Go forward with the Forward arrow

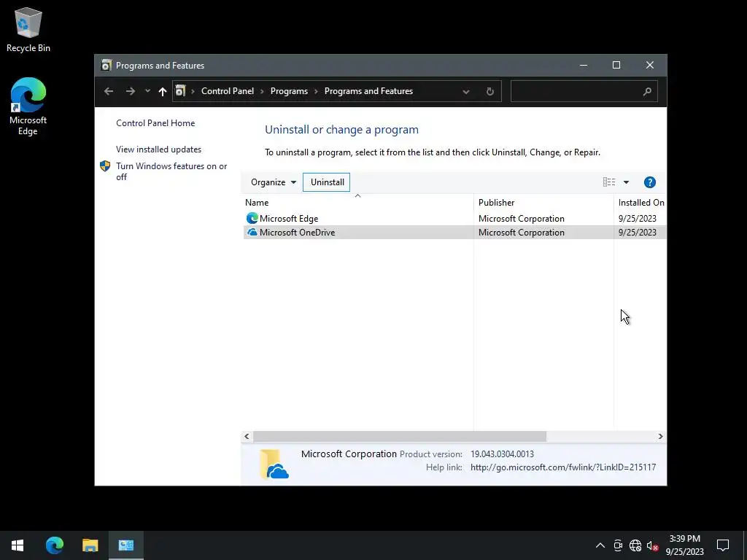point(131,91)
